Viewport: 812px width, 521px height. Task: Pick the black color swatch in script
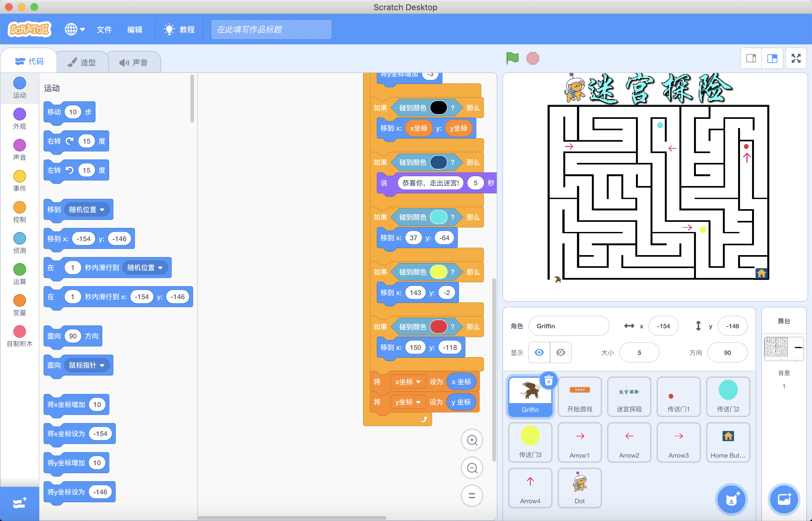[x=438, y=108]
